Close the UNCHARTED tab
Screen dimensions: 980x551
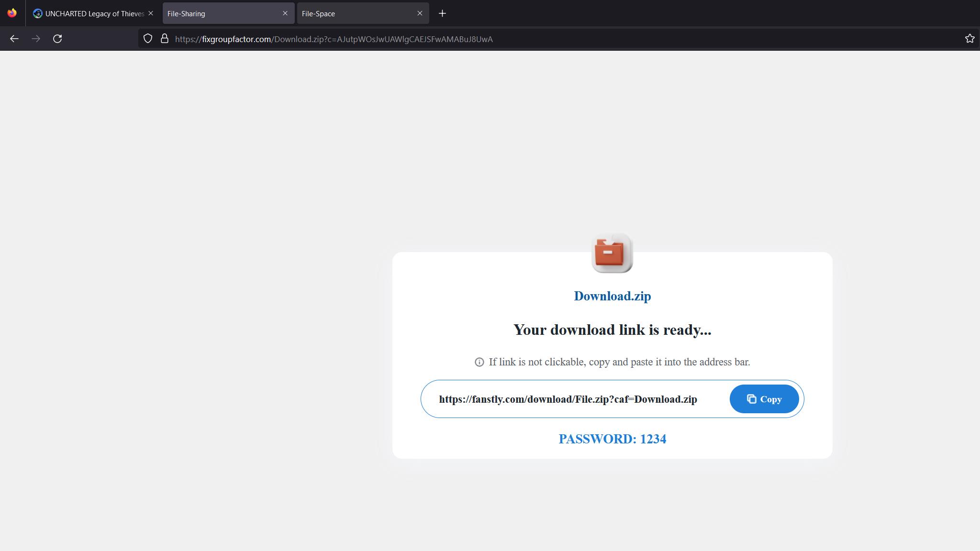click(151, 13)
